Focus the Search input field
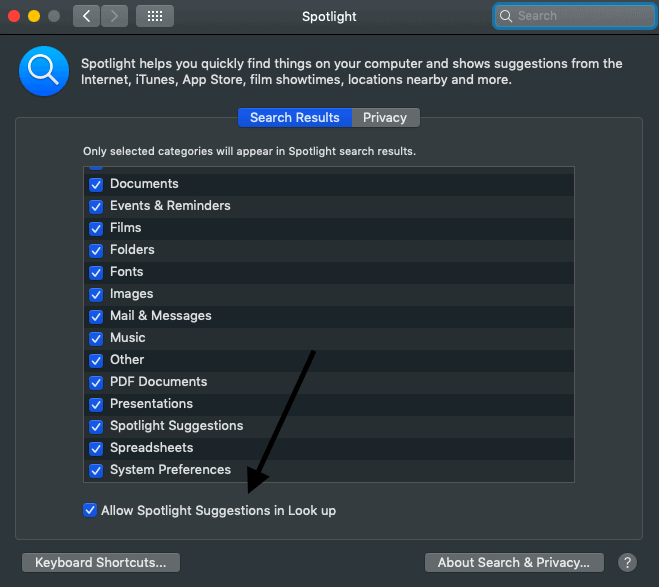Viewport: 659px width, 587px height. click(575, 16)
